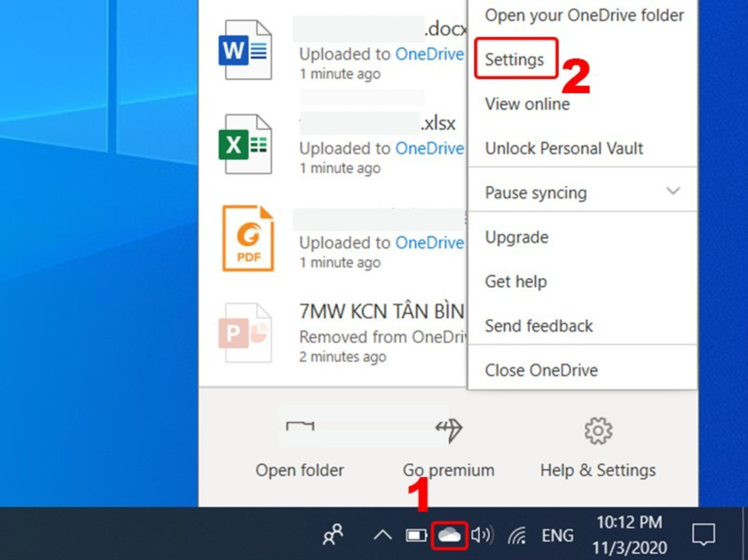
Task: Click '2 minutes ago' timestamp
Action: pos(342,356)
